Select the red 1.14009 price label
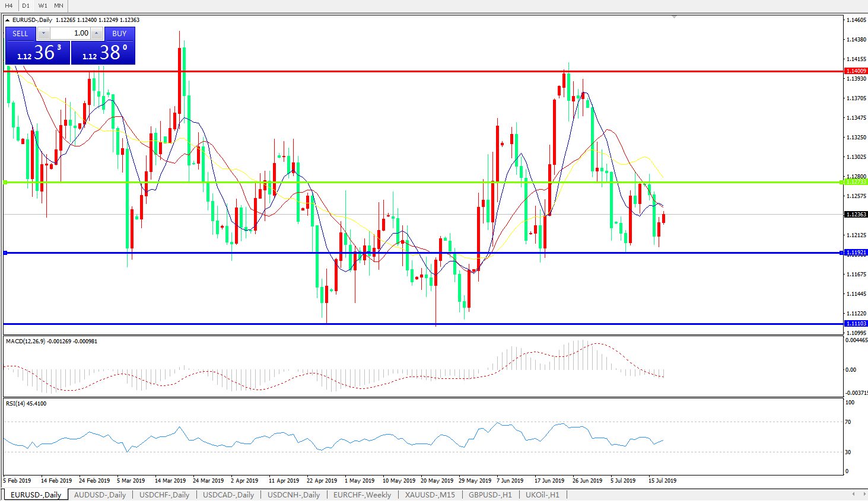The width and height of the screenshot is (868, 501). (856, 71)
